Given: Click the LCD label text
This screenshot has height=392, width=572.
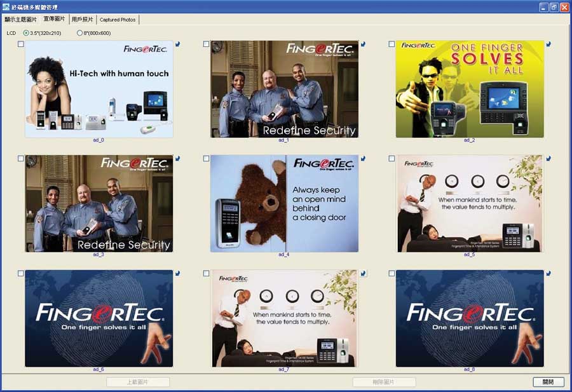Looking at the screenshot, I should (11, 33).
